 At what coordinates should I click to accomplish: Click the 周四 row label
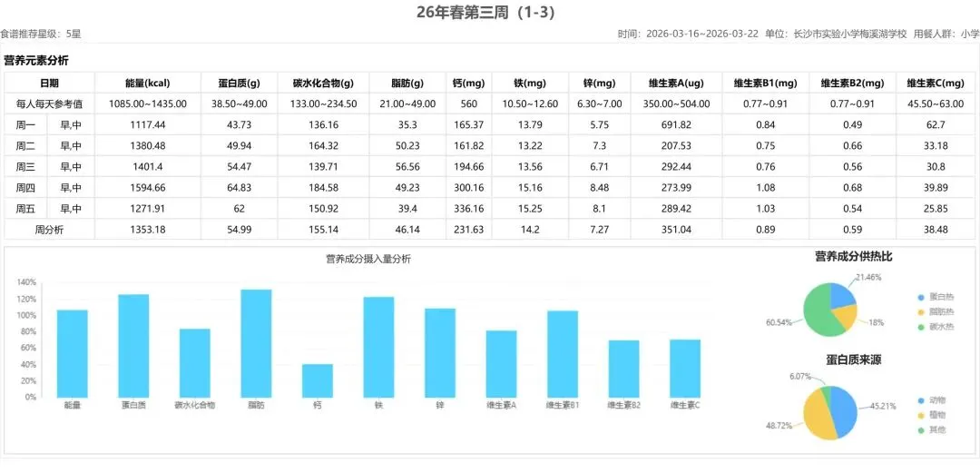(25, 188)
